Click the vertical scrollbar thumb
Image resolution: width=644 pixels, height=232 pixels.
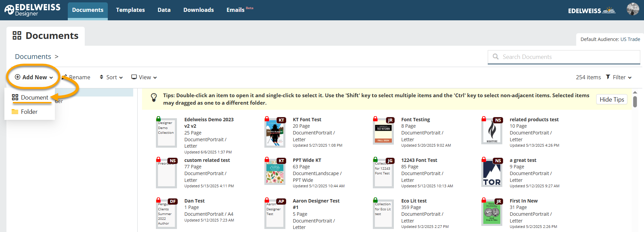click(635, 102)
